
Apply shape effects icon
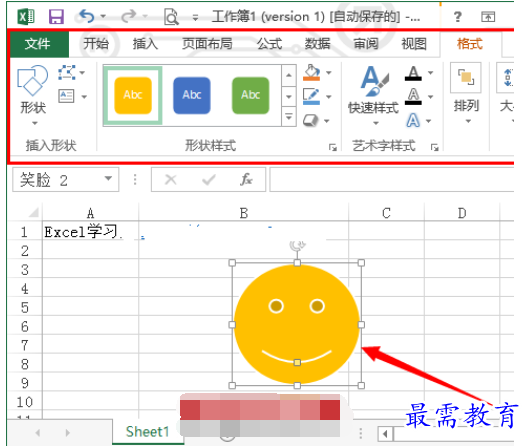click(311, 120)
